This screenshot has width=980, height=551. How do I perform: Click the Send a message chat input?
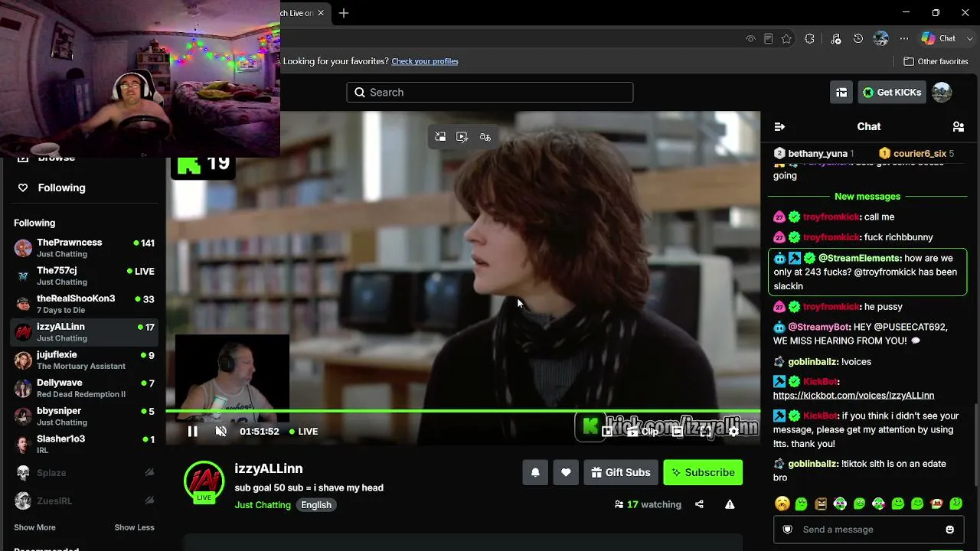coord(868,530)
